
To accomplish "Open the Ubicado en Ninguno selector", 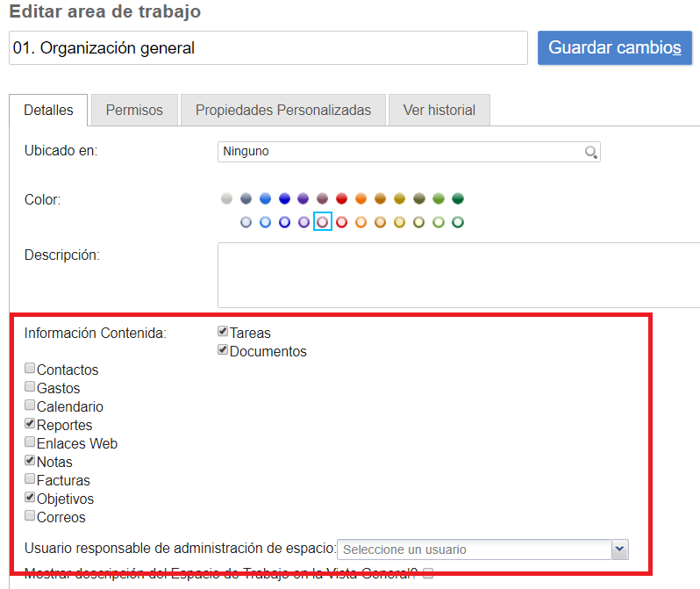I will pyautogui.click(x=402, y=152).
